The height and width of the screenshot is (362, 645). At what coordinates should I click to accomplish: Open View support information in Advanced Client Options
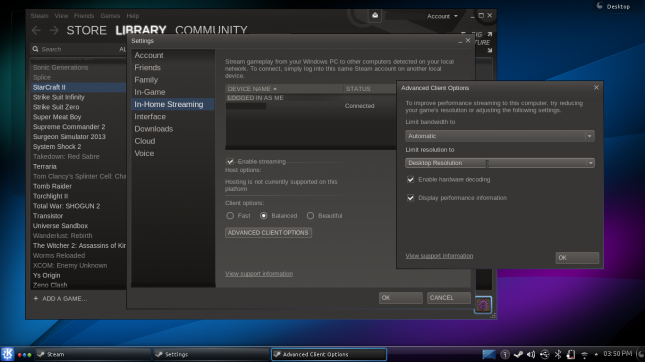(439, 256)
